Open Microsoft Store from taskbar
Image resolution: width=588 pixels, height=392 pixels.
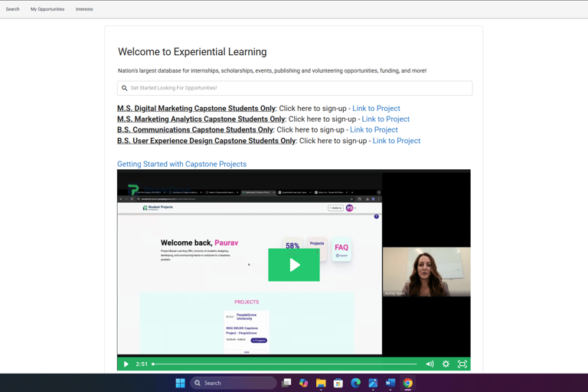point(338,383)
